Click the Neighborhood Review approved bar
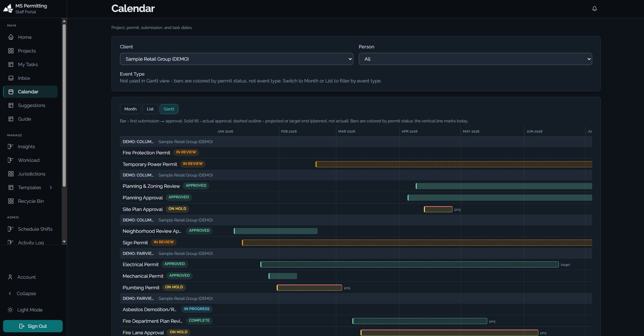 [x=275, y=231]
